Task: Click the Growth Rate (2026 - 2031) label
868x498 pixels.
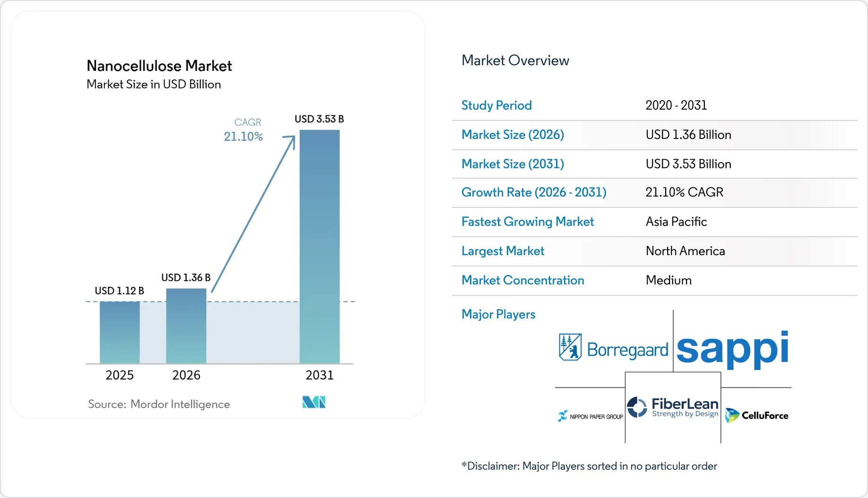Action: point(534,192)
